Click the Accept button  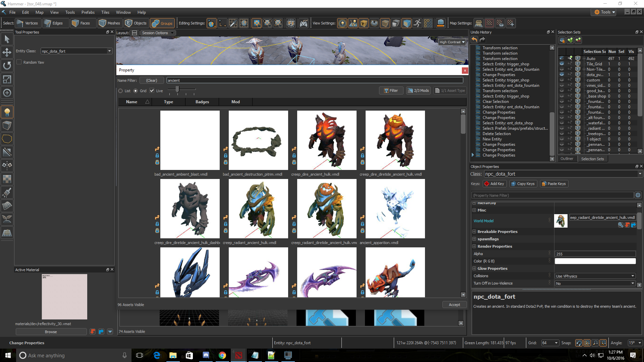click(454, 305)
